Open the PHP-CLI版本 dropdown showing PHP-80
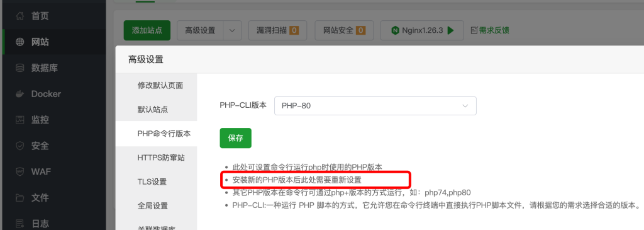 point(375,106)
